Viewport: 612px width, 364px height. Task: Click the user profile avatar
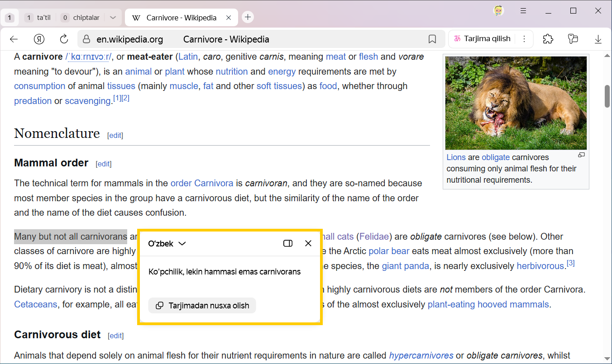pyautogui.click(x=498, y=11)
